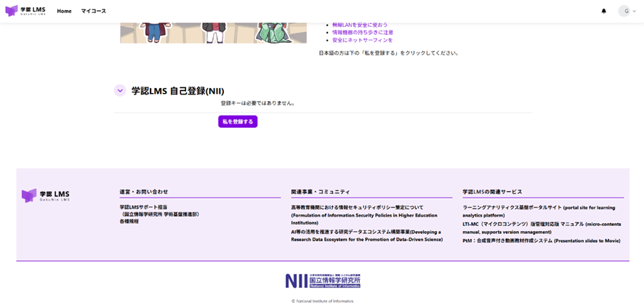Open the 各種規程 footer link
Screen dimensions: 644x306
click(x=129, y=221)
